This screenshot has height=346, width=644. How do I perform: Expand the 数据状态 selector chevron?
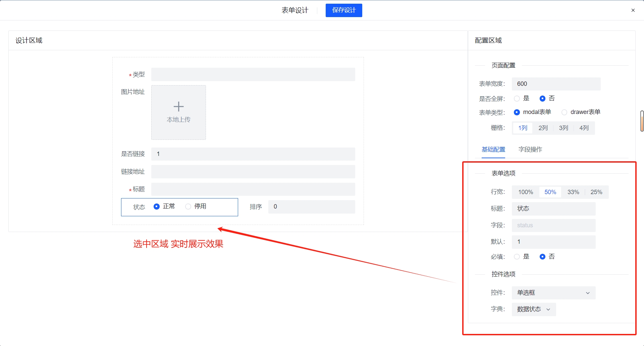548,309
